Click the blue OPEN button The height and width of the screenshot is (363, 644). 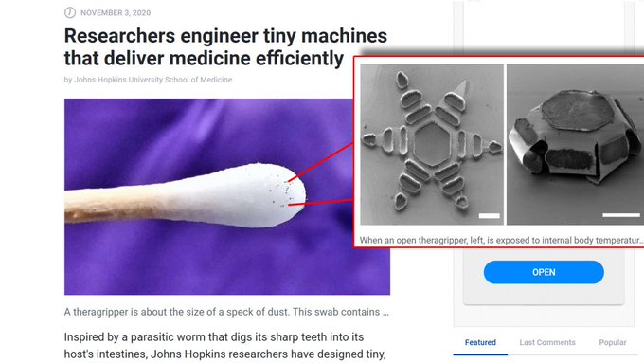click(x=544, y=272)
